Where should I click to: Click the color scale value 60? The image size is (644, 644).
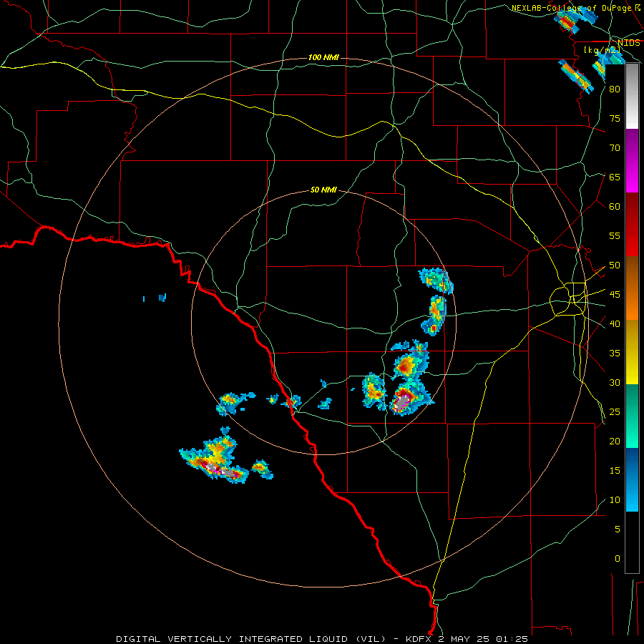pos(615,207)
